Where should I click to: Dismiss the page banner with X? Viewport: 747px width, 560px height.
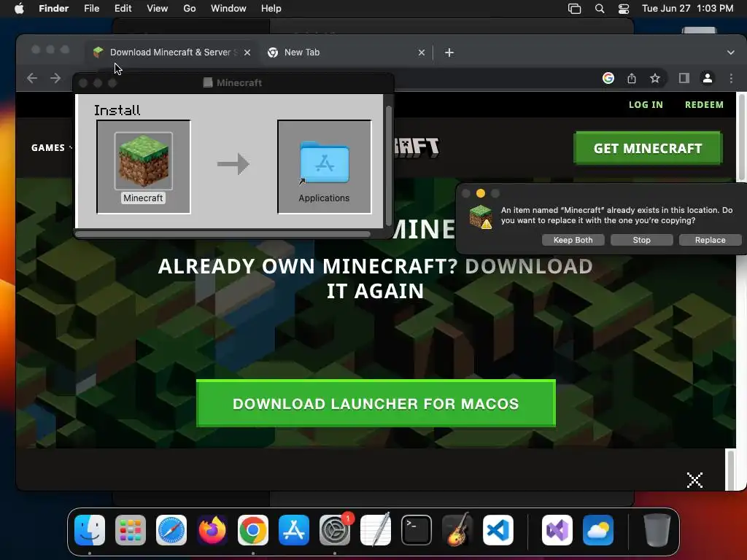pos(694,480)
